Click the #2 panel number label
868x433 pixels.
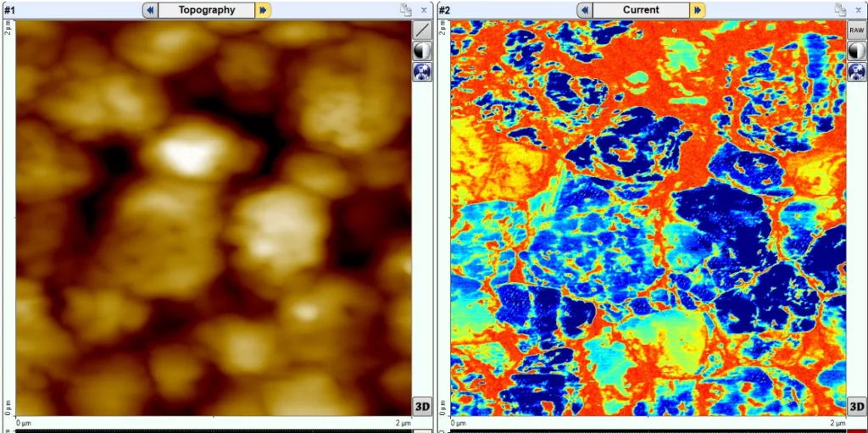tap(444, 10)
